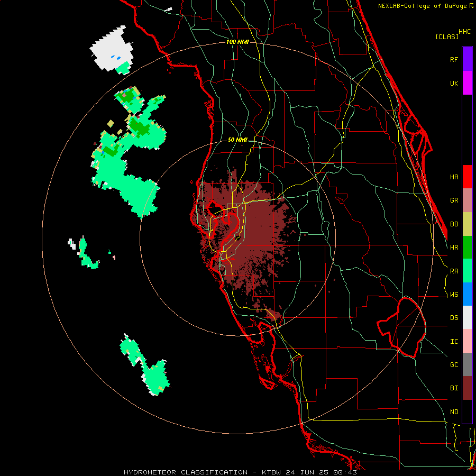Click the DS white legend swatch

pos(467,317)
